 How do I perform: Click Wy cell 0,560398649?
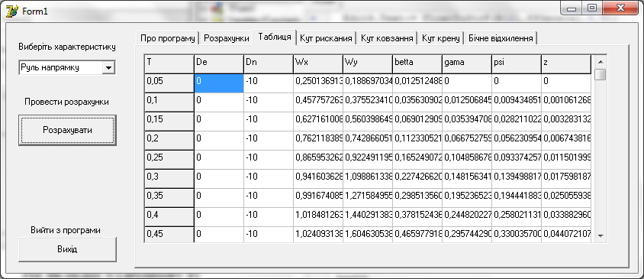[x=368, y=122]
